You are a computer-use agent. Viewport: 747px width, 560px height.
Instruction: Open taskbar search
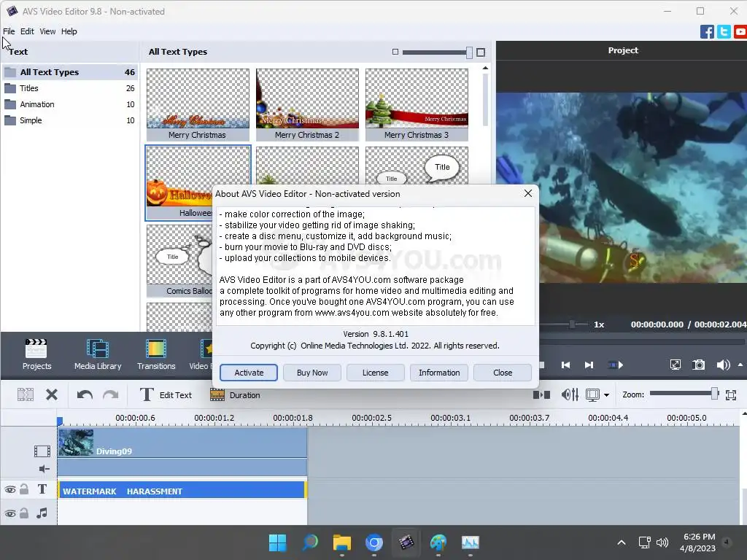tap(309, 542)
